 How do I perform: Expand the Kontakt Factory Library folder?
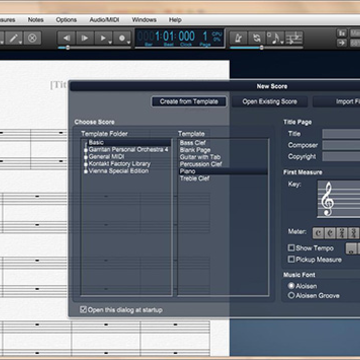[86, 164]
